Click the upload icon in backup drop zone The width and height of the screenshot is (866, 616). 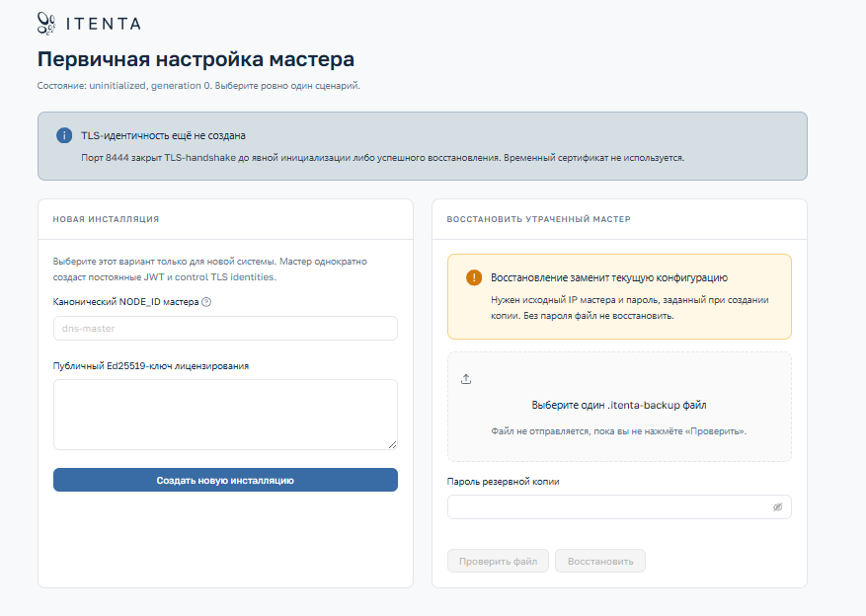click(466, 379)
